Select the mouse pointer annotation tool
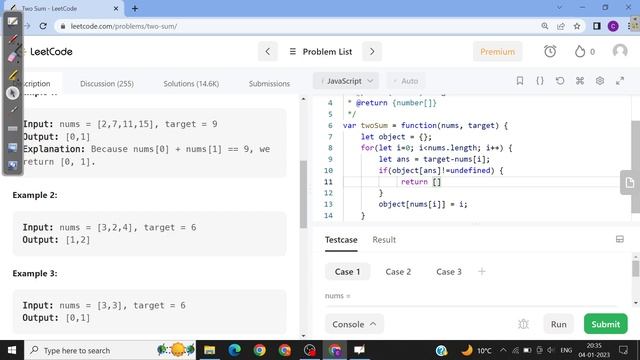 click(x=13, y=93)
